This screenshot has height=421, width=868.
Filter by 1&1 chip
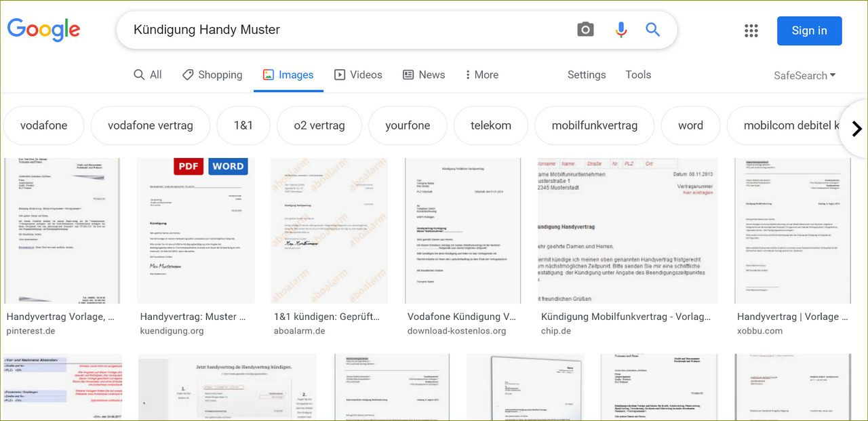point(243,125)
